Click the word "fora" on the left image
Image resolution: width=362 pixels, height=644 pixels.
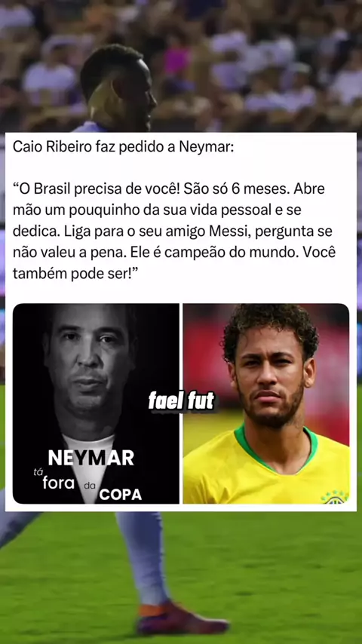[x=59, y=483]
